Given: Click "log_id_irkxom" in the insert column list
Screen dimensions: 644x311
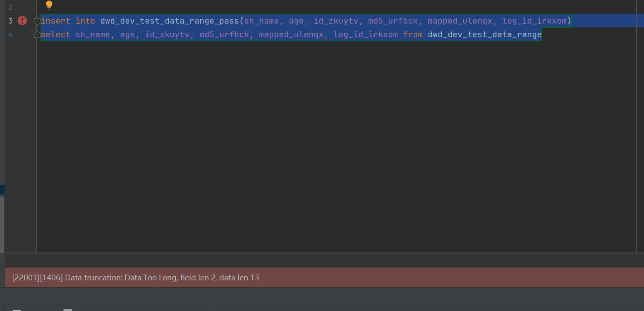Looking at the screenshot, I should 534,21.
